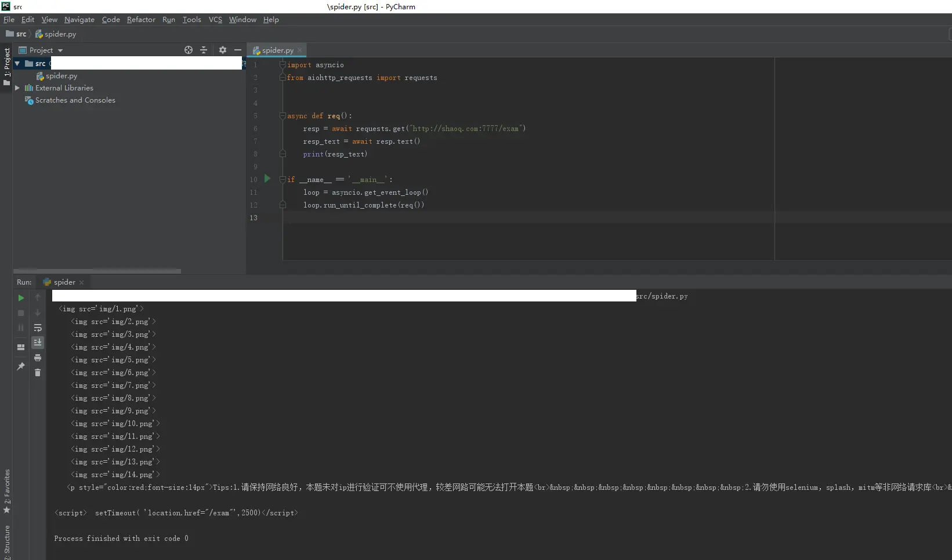
Task: Toggle the 2: Favorites side tool button
Action: click(x=7, y=491)
